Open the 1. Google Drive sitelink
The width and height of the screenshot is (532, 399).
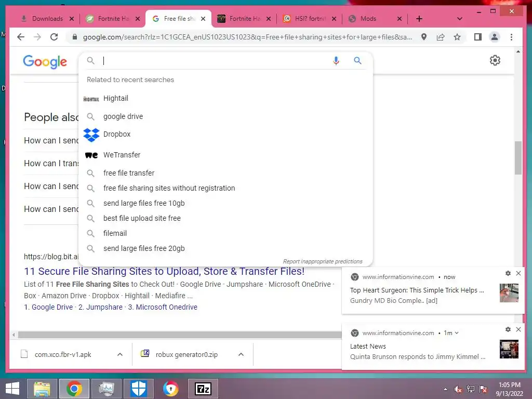48,307
